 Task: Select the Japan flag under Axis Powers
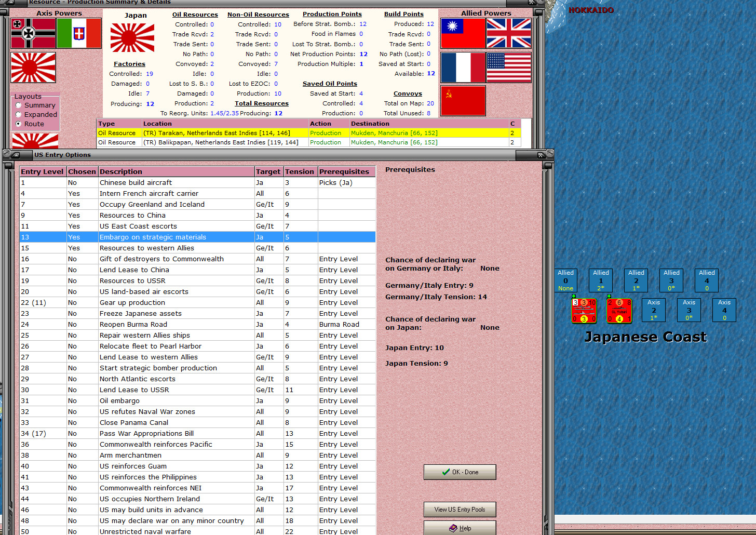33,68
